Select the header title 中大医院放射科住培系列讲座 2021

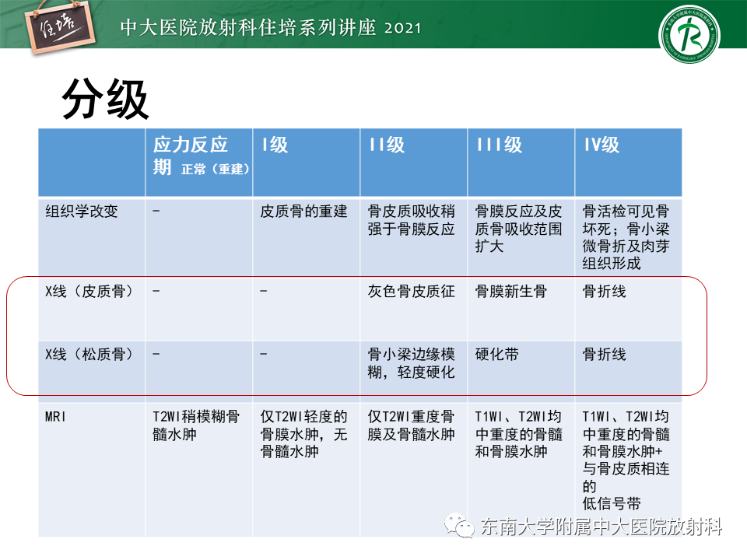point(271,27)
